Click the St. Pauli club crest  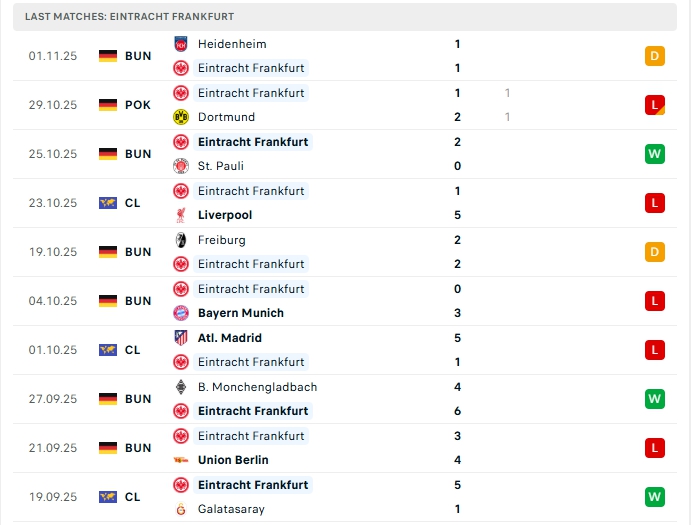pos(181,166)
